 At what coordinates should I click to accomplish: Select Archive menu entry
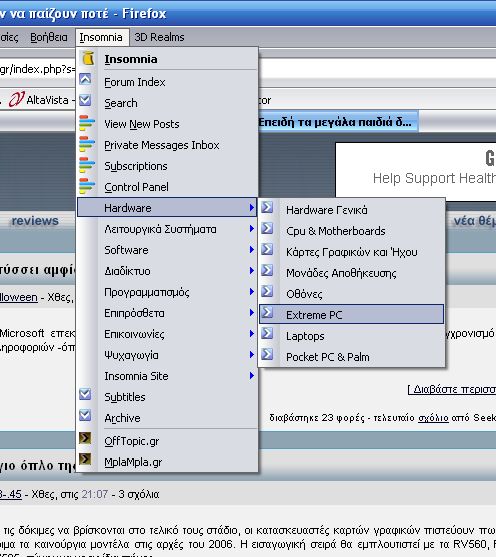[x=167, y=418]
